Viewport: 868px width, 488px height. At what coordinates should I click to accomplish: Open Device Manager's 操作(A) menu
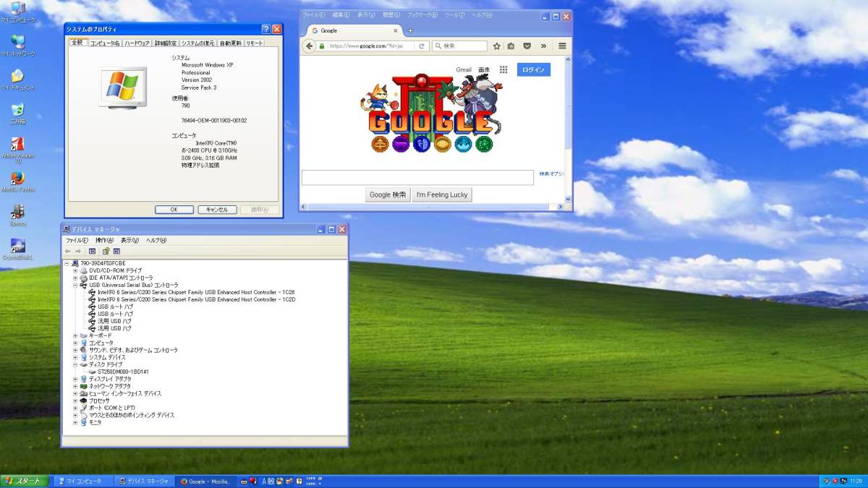click(104, 240)
